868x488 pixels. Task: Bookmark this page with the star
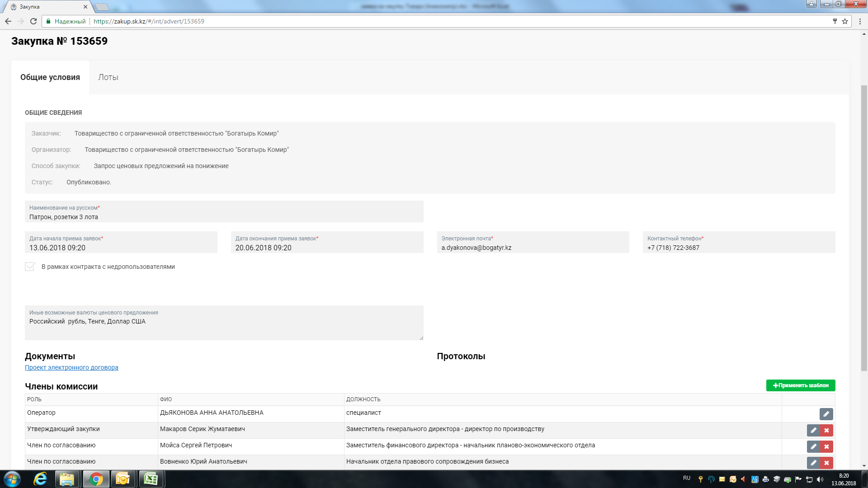click(845, 21)
